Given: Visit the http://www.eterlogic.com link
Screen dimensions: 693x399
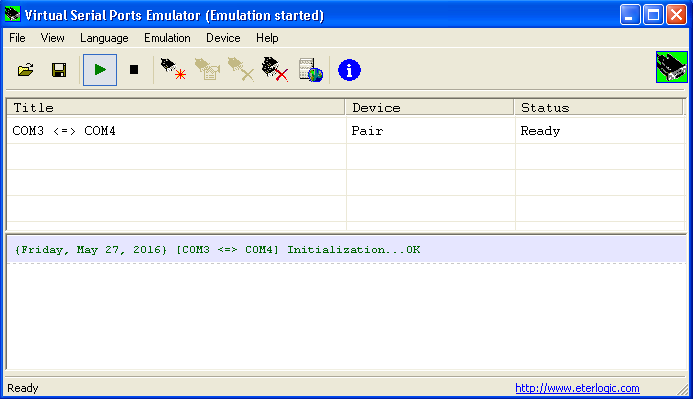Looking at the screenshot, I should point(577,388).
